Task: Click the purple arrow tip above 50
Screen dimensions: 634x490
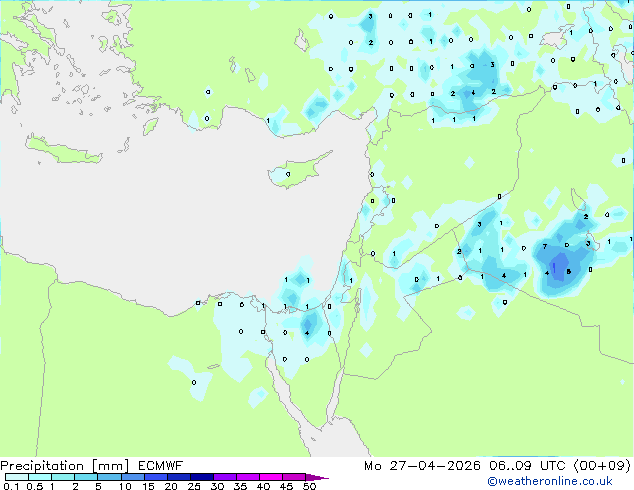Action: pos(316,477)
